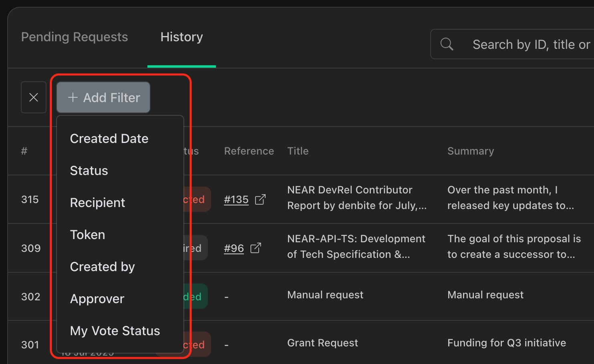This screenshot has height=364, width=594.
Task: Pick 'Recipient' filter option
Action: click(97, 202)
